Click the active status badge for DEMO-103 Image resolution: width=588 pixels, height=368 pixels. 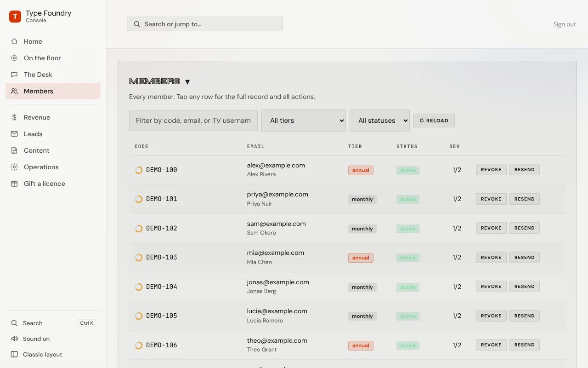point(408,258)
